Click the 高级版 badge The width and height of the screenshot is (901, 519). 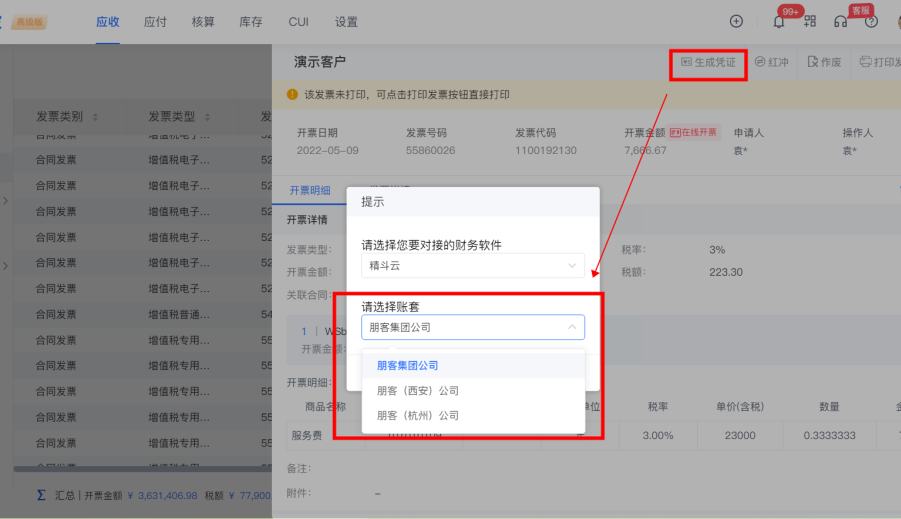[30, 22]
